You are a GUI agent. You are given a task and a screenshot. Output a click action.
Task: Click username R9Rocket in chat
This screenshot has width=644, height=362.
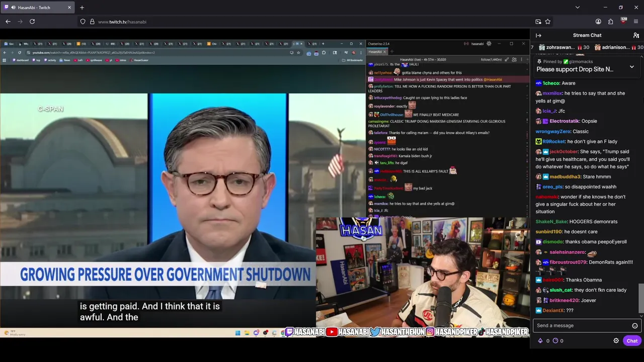click(x=553, y=142)
